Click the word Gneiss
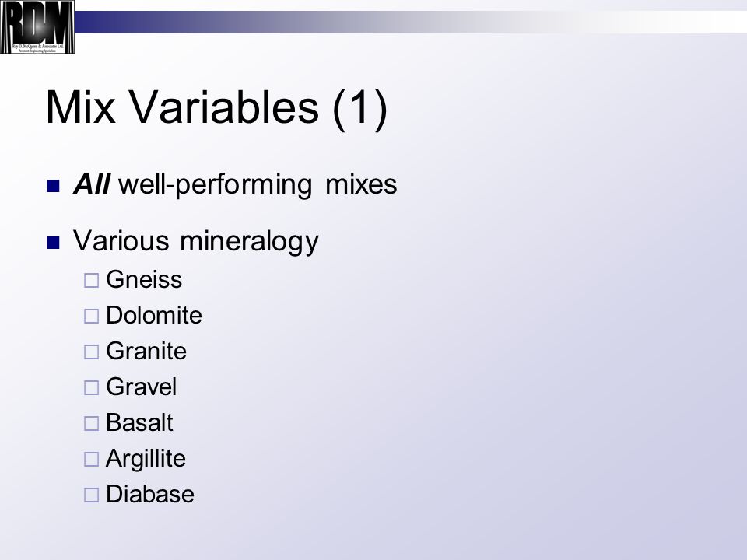Screen dimensions: 747x560 coord(144,279)
